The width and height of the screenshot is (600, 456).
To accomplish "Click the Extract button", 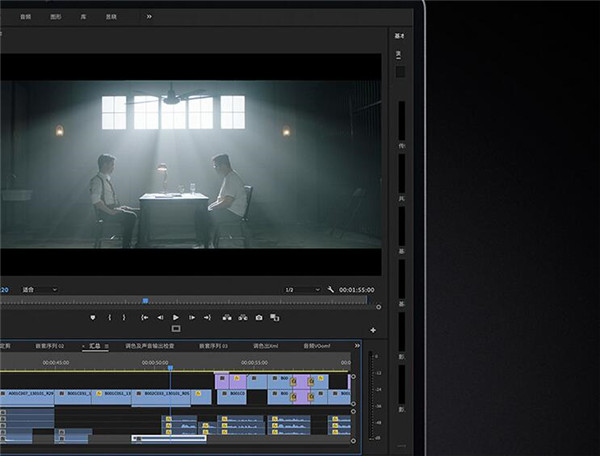I will tap(243, 318).
